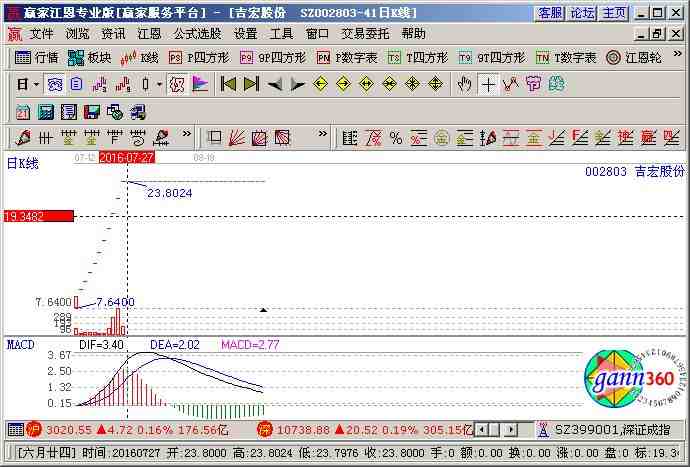Viewport: 690px width, 467px height.
Task: Open the 板块 sector view
Action: coord(90,58)
